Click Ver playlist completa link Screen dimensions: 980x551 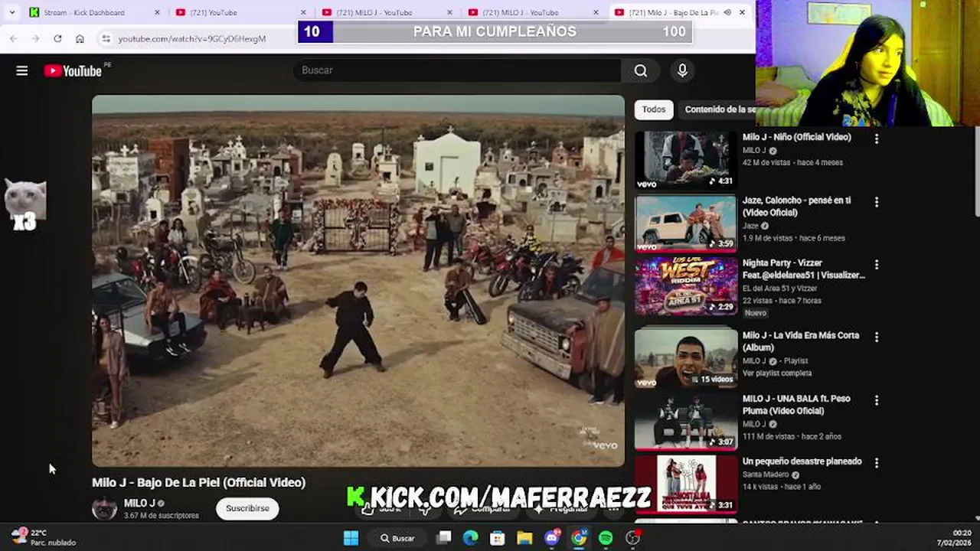[777, 373]
